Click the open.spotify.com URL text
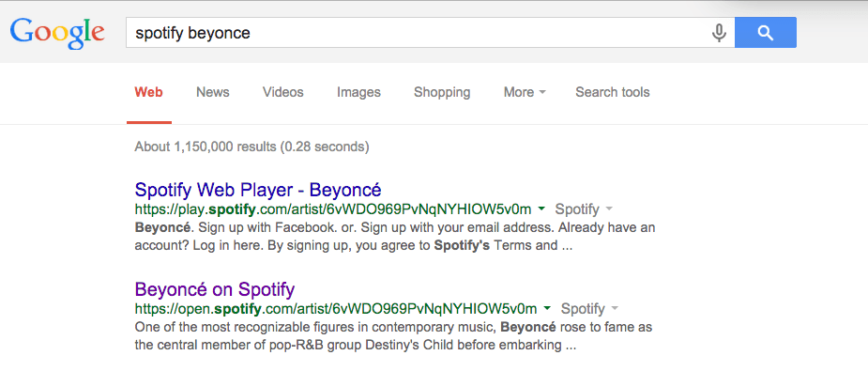Image resolution: width=868 pixels, height=371 pixels. [x=336, y=308]
